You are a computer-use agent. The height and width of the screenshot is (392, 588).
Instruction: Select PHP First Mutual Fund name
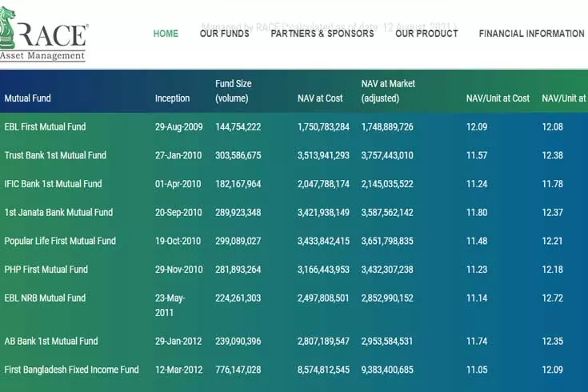[46, 270]
